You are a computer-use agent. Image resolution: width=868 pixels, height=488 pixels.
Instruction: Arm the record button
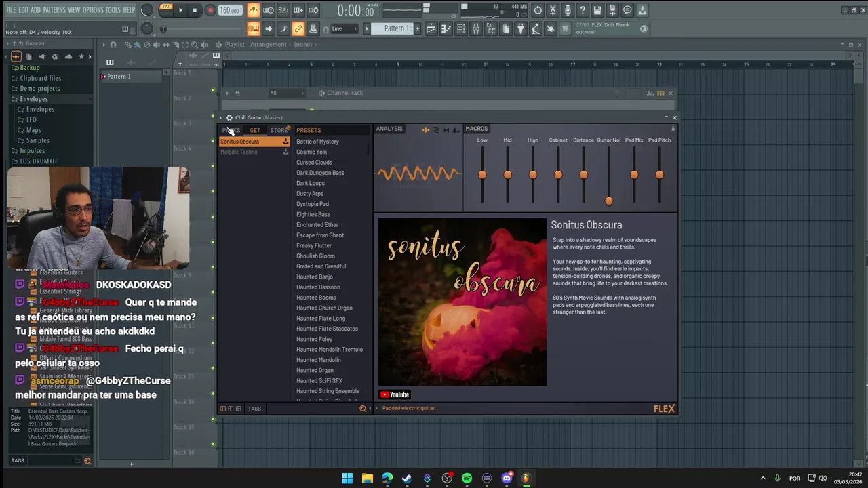(210, 10)
